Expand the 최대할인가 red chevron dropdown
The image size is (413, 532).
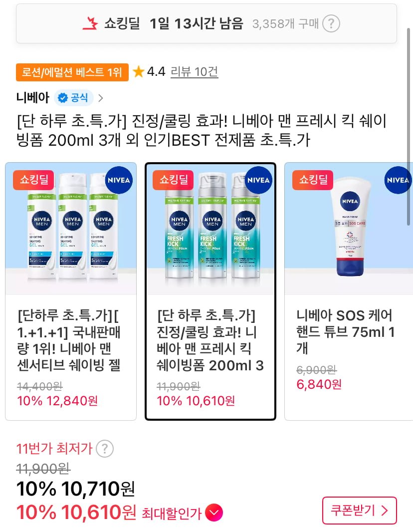pos(214,513)
